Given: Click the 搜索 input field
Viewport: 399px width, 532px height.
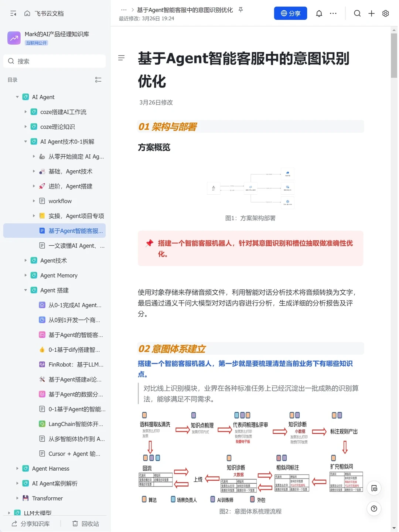Looking at the screenshot, I should pos(55,61).
